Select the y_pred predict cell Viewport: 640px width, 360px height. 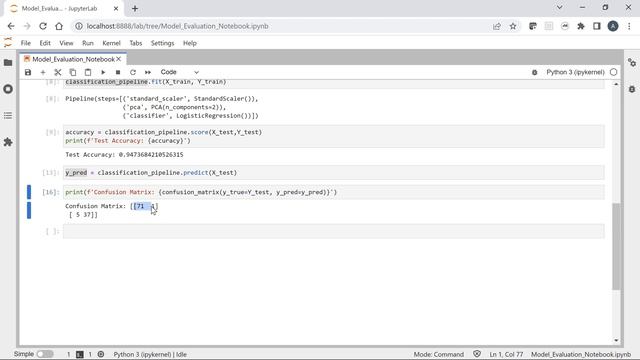click(333, 173)
